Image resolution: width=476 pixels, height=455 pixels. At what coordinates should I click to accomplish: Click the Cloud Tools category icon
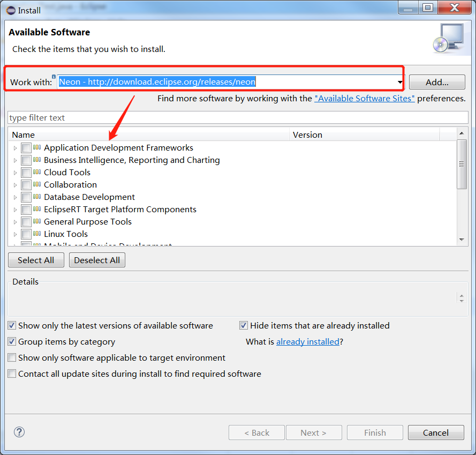37,172
